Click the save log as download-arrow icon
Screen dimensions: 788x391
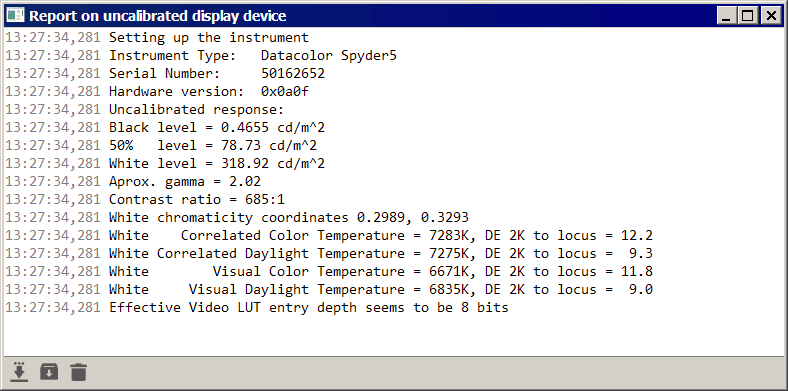point(19,372)
